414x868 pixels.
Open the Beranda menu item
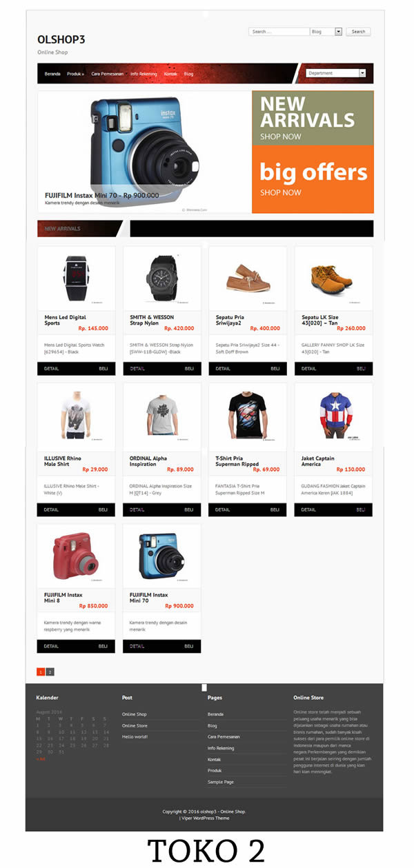pyautogui.click(x=52, y=74)
